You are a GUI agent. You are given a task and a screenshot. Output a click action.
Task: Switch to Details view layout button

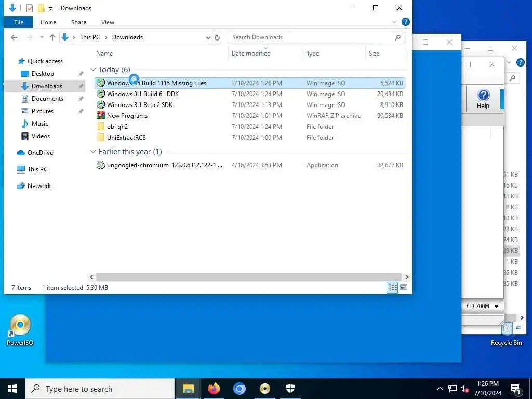tap(392, 288)
